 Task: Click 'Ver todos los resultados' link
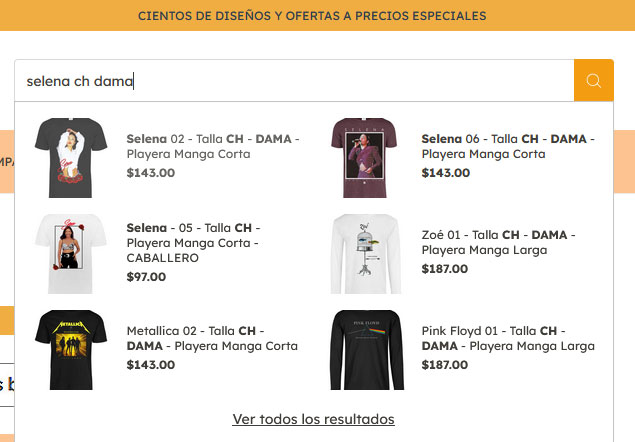tap(313, 419)
